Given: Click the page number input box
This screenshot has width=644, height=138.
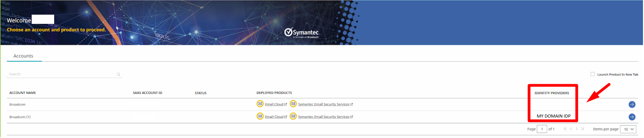Looking at the screenshot, I should [x=541, y=129].
